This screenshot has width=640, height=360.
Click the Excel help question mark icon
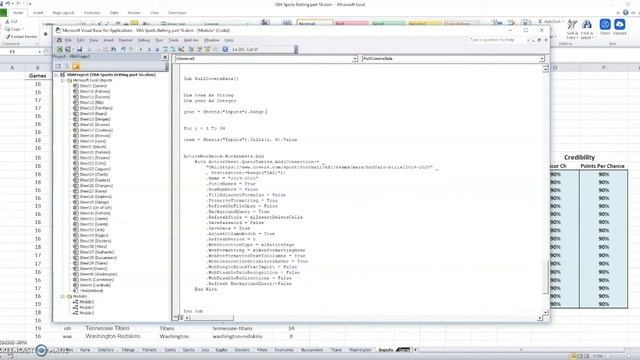coord(625,13)
